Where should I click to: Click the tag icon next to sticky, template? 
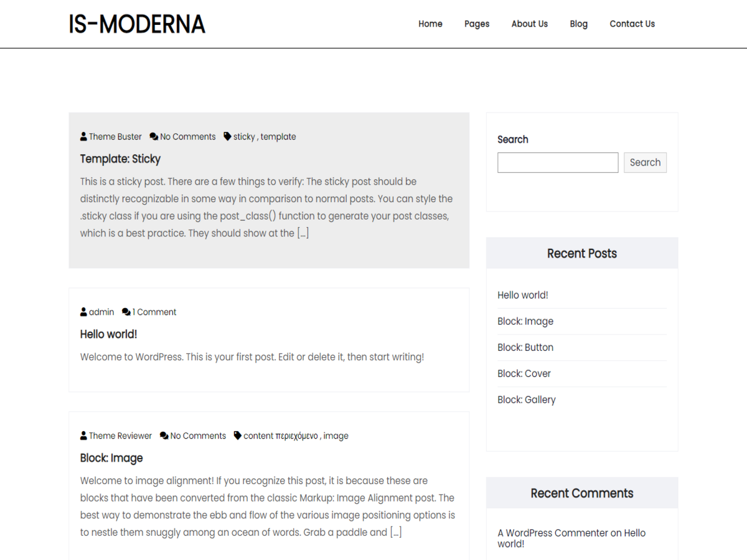pyautogui.click(x=227, y=136)
